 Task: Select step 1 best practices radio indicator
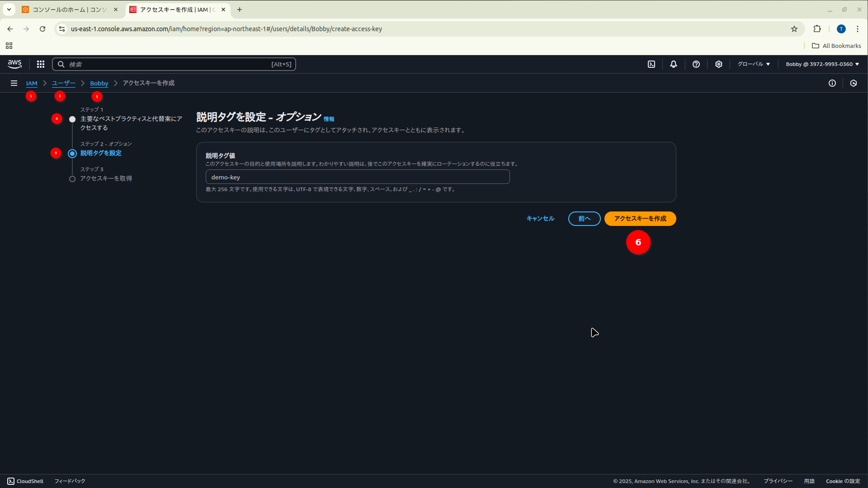click(72, 119)
